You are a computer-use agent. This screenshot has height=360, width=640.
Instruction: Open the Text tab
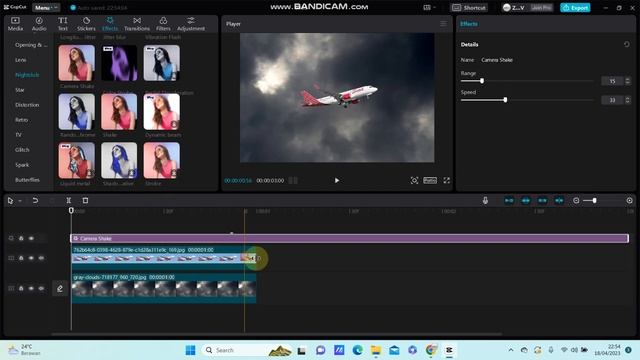tap(62, 24)
